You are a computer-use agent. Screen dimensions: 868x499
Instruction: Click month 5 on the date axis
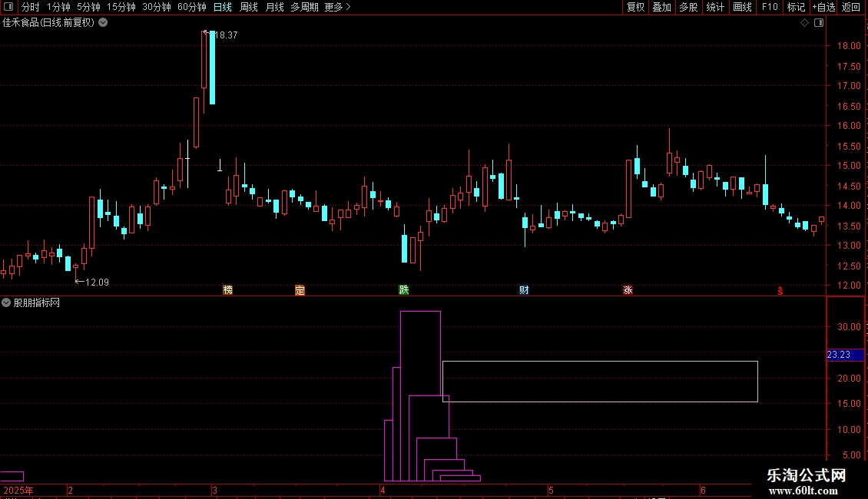(x=551, y=490)
